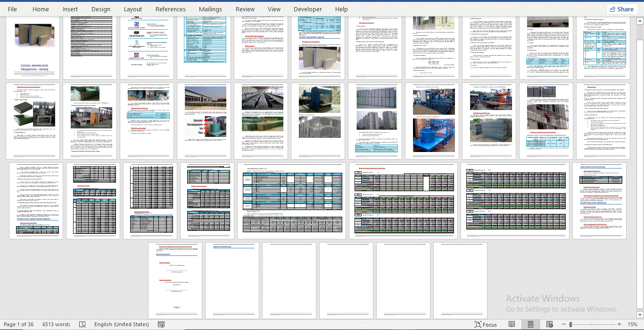Open the Developer tab
This screenshot has width=644, height=330.
click(x=308, y=9)
